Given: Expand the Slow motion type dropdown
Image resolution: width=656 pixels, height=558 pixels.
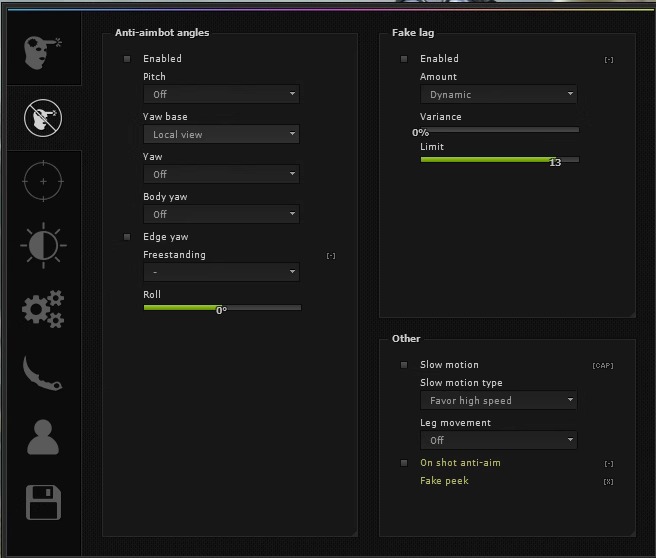Looking at the screenshot, I should click(498, 400).
